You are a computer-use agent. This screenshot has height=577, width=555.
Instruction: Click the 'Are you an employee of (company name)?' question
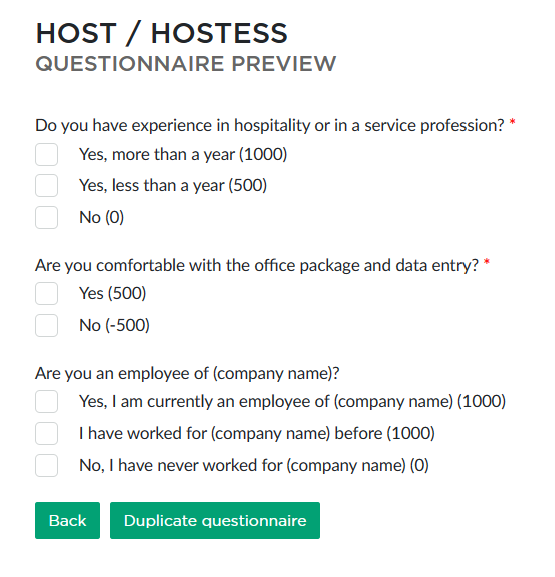point(187,374)
